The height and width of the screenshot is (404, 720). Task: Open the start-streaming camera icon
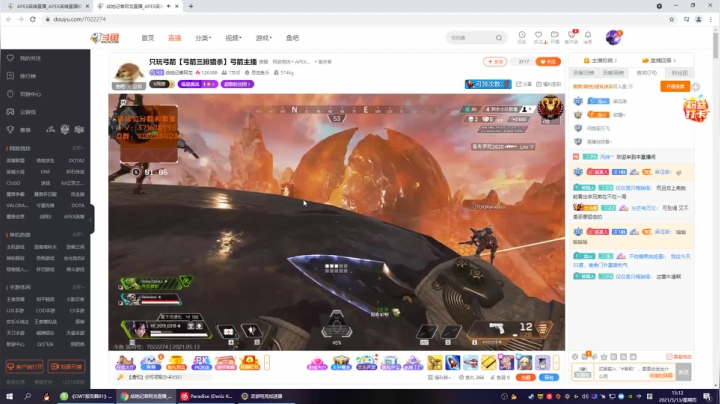(555, 37)
